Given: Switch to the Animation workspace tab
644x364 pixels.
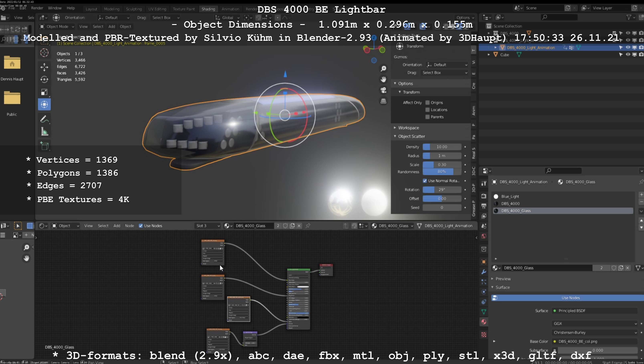Looking at the screenshot, I should [230, 9].
